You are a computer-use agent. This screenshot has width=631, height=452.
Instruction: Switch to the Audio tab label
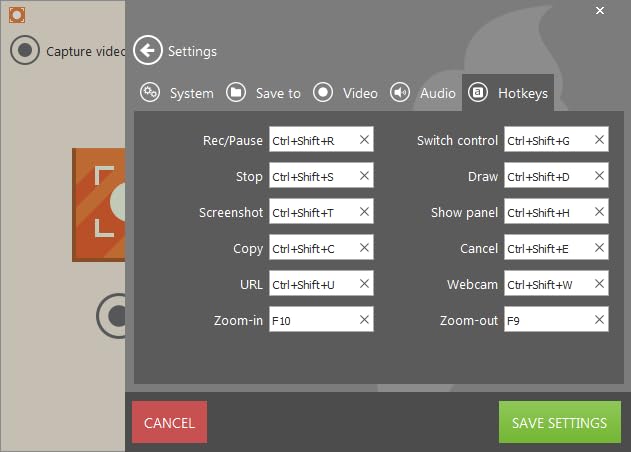[438, 93]
